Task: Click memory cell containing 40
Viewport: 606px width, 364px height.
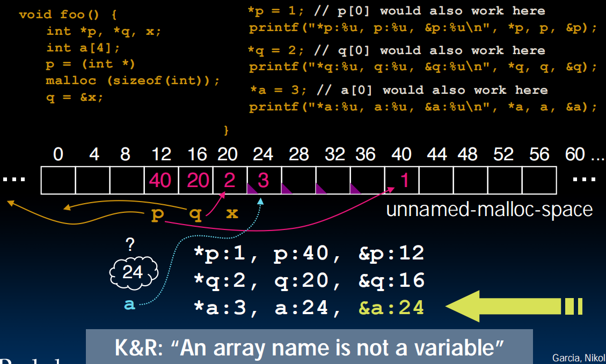Action: pyautogui.click(x=161, y=180)
